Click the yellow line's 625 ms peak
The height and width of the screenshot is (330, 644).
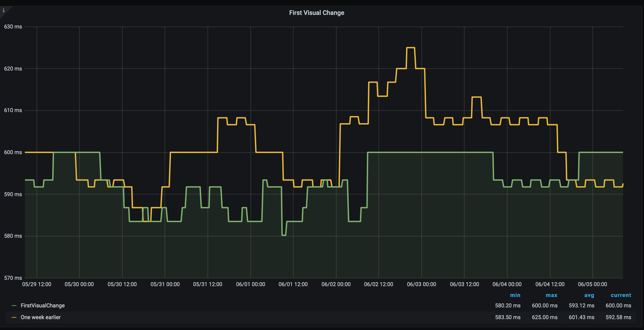(x=411, y=47)
